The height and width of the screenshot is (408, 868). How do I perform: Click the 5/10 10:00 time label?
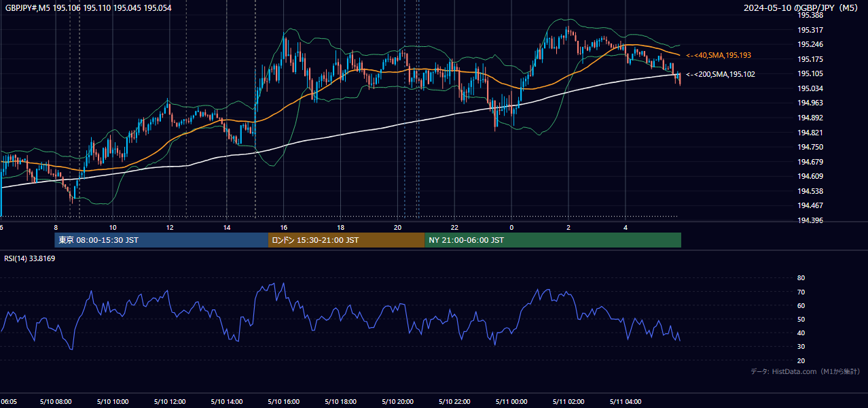113,402
